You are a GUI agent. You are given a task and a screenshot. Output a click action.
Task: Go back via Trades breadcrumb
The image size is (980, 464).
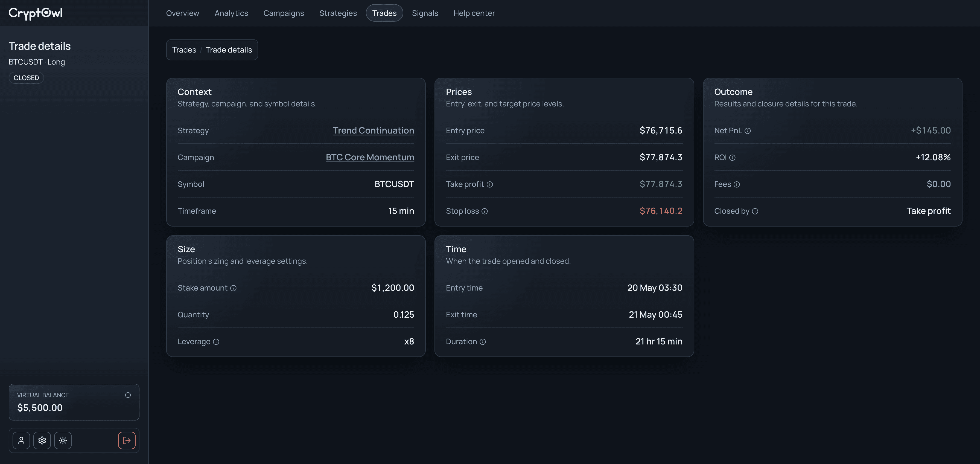tap(184, 50)
